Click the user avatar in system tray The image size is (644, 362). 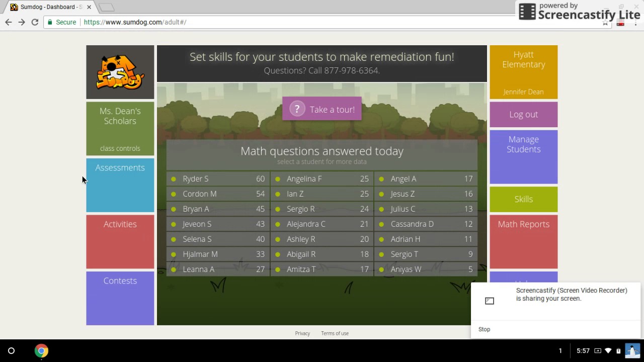[x=632, y=350]
